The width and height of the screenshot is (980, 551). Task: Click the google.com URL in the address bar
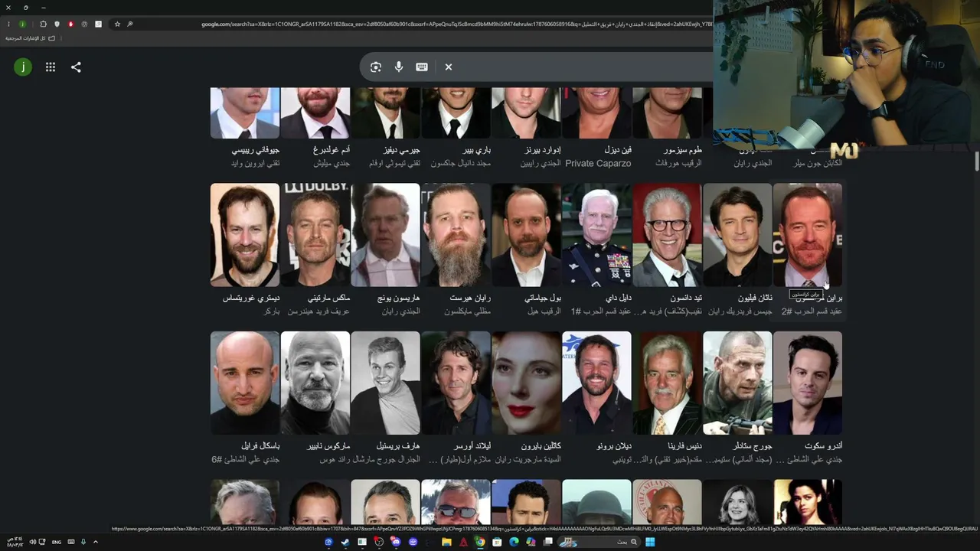(456, 24)
